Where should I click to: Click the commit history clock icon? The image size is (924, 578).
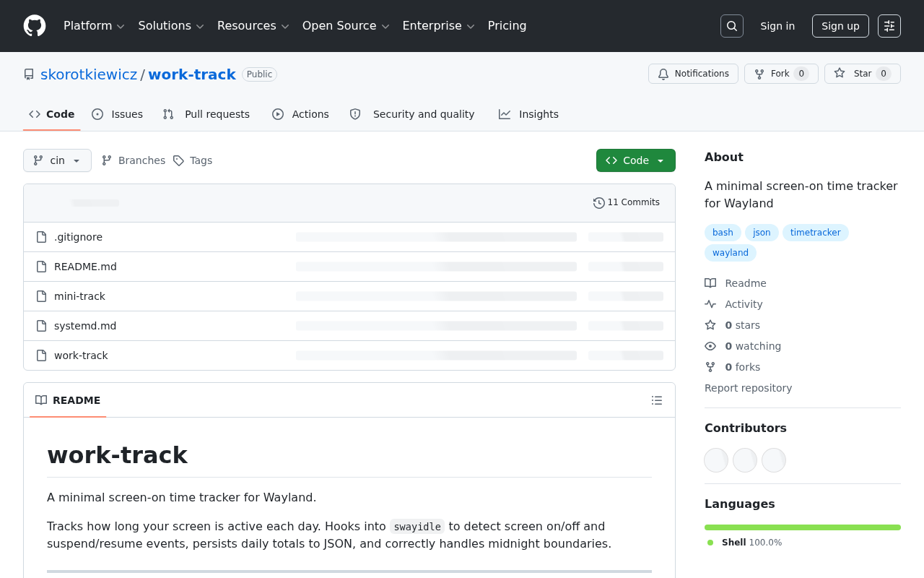coord(599,203)
